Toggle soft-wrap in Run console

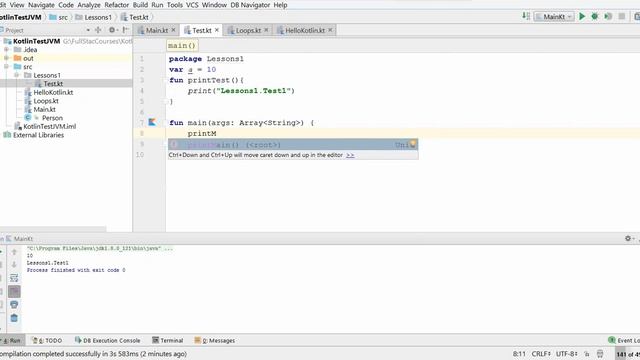coord(14,278)
